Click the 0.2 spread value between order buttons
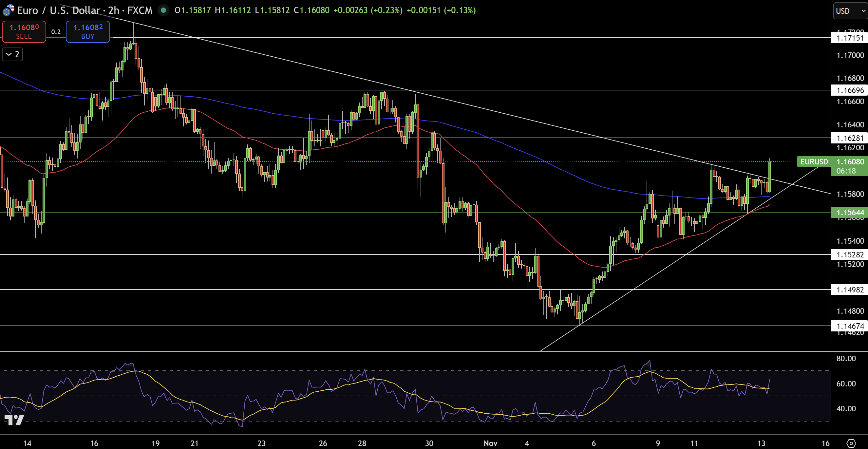 [x=56, y=32]
